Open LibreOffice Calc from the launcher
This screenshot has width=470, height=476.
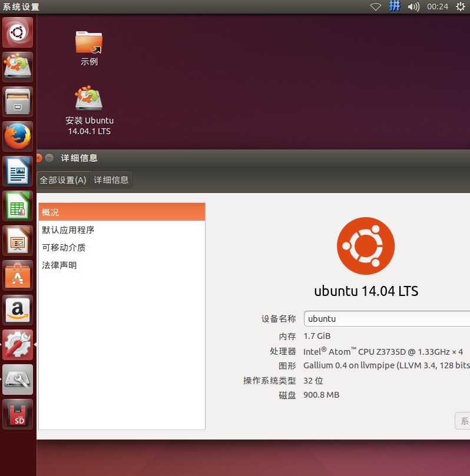coord(18,206)
